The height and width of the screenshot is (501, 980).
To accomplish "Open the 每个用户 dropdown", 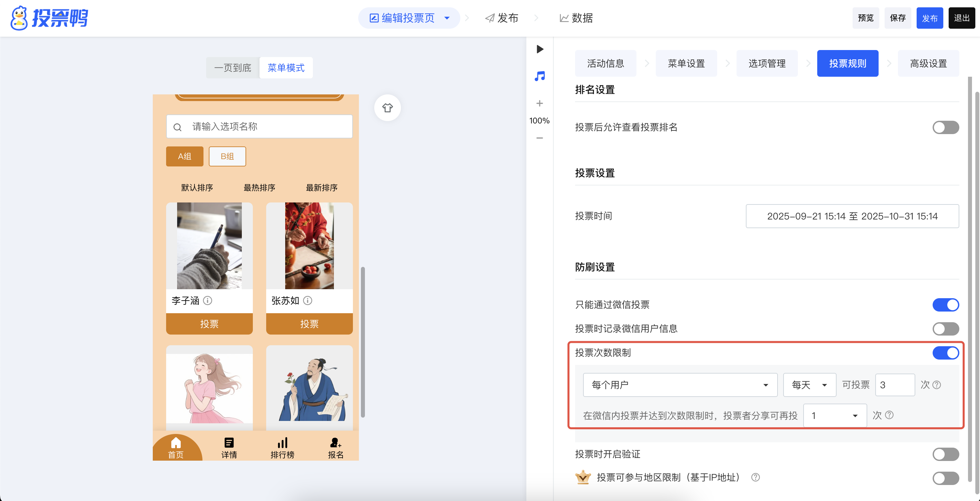I will (x=680, y=385).
